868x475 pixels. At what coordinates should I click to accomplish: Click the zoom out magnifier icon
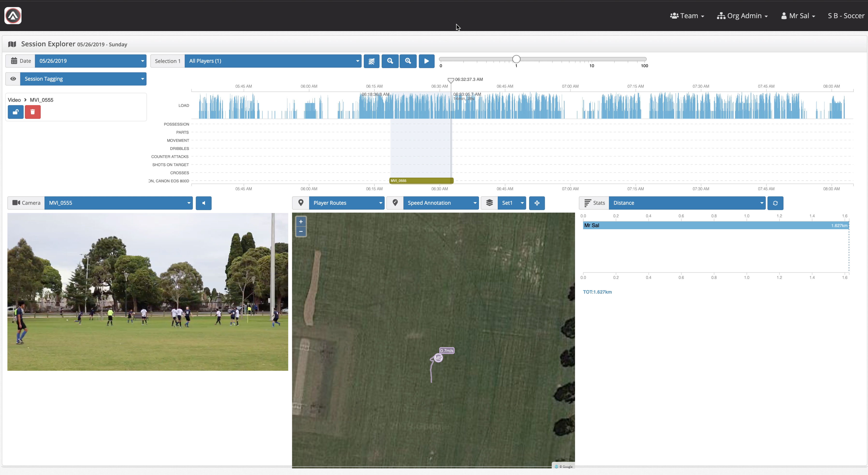click(x=390, y=61)
